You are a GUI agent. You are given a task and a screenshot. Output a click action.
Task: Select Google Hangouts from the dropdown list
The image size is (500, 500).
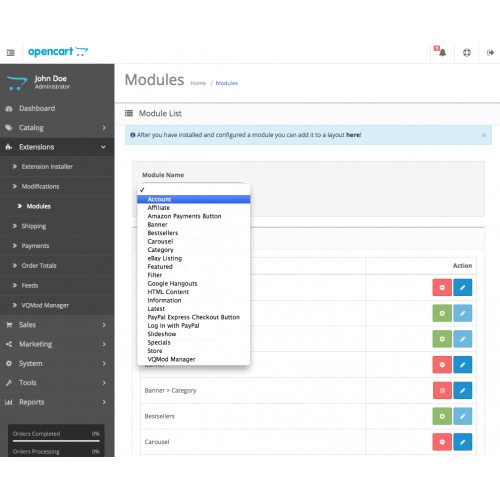(172, 283)
